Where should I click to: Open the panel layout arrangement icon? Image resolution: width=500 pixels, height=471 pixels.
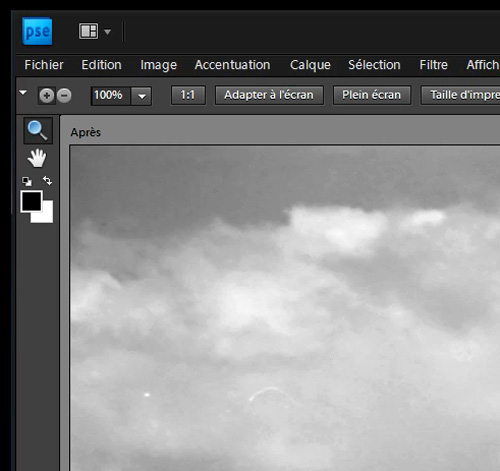tap(88, 31)
